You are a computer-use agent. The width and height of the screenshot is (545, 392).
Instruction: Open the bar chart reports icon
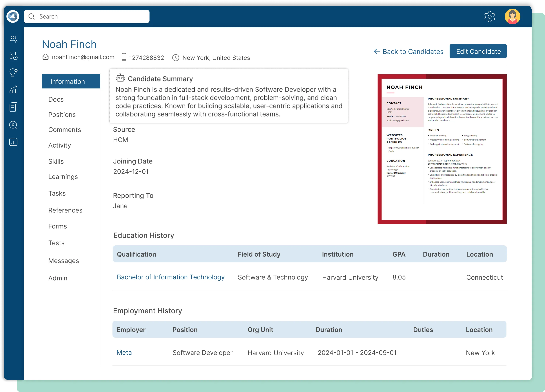(13, 142)
